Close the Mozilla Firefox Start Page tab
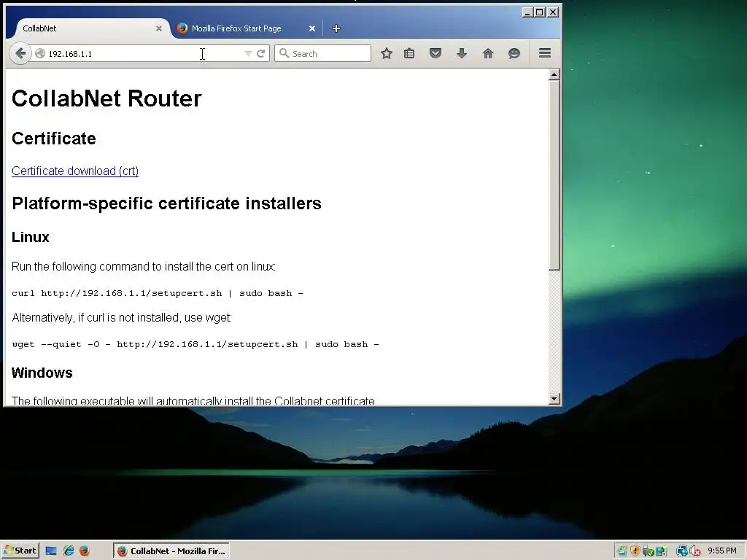747x560 pixels. 312,28
